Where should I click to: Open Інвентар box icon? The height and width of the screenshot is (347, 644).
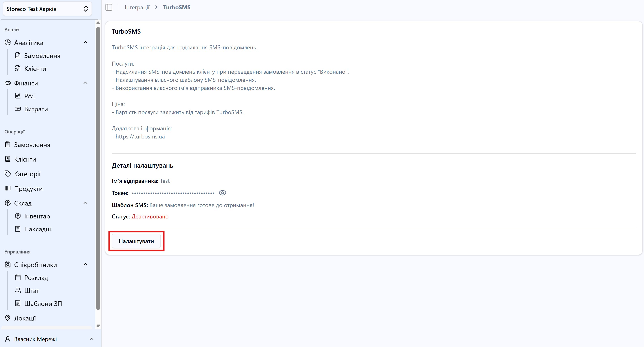(18, 216)
